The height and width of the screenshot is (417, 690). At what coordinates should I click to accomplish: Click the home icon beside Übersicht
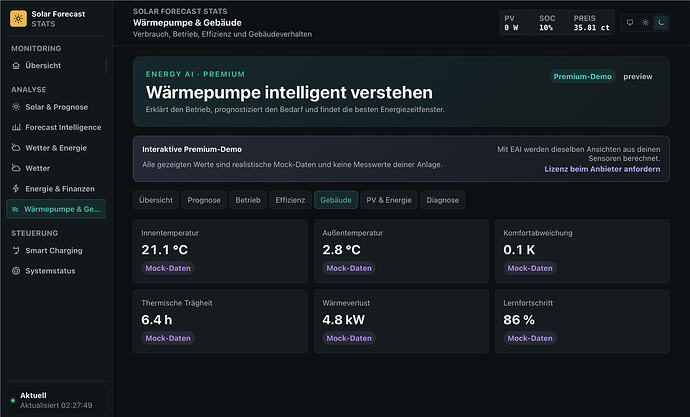16,66
